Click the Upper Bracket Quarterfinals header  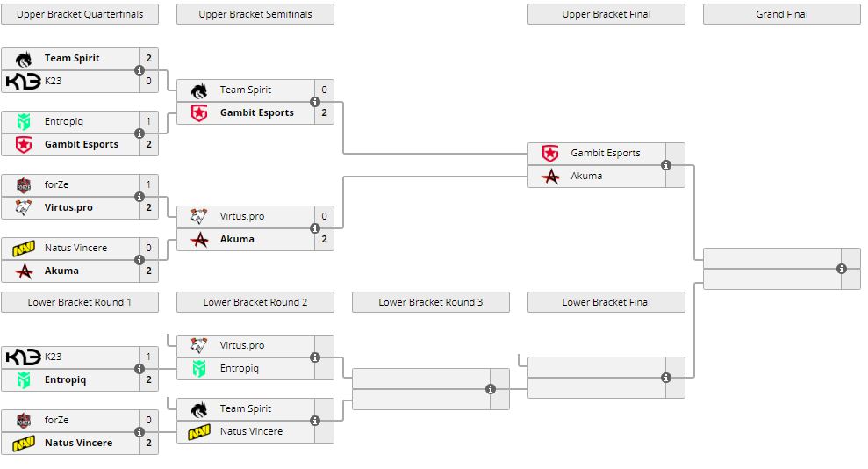pos(80,14)
